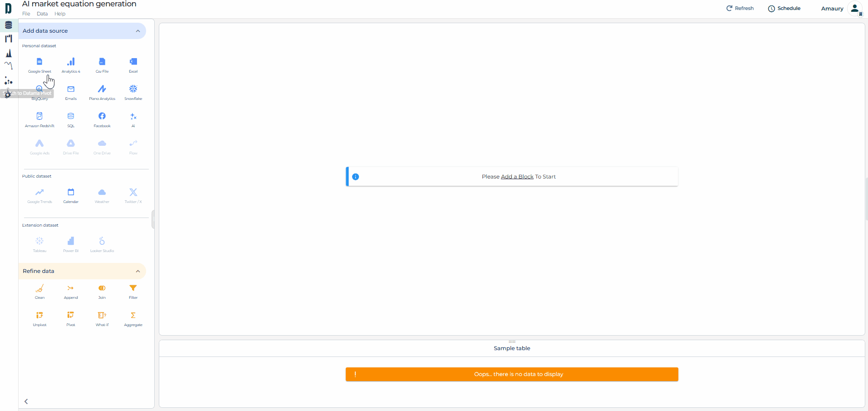Add an Amazon Redshift connection
The image size is (868, 411).
pyautogui.click(x=39, y=117)
